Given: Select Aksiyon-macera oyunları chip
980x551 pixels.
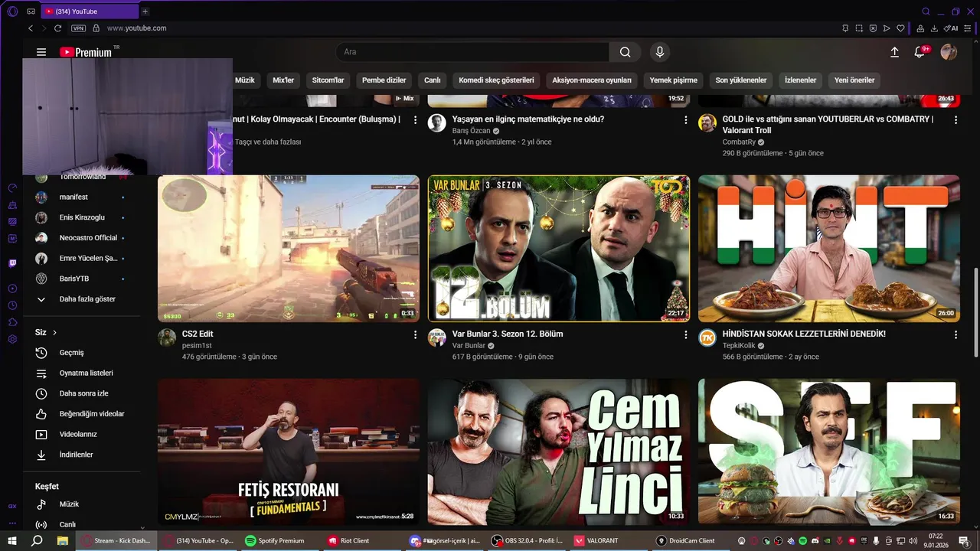Looking at the screenshot, I should (x=592, y=80).
